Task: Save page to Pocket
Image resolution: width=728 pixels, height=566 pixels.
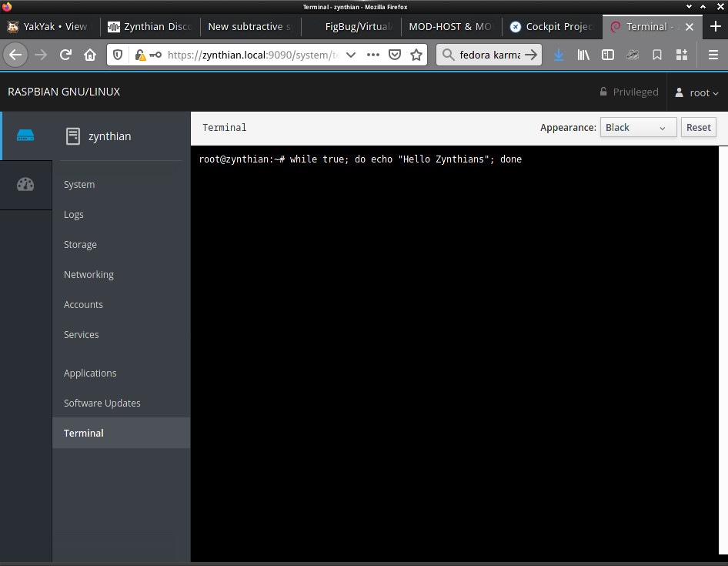Action: pyautogui.click(x=395, y=55)
